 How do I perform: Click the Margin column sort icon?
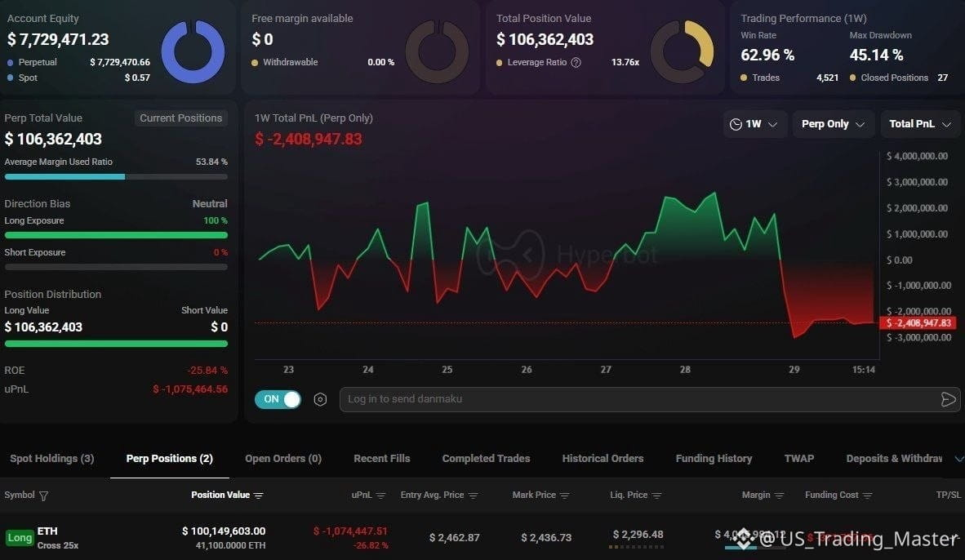coord(779,496)
